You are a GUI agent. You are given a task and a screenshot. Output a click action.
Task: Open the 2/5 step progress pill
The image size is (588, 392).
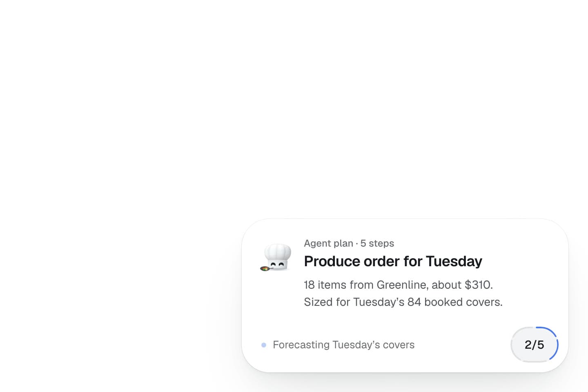(535, 345)
